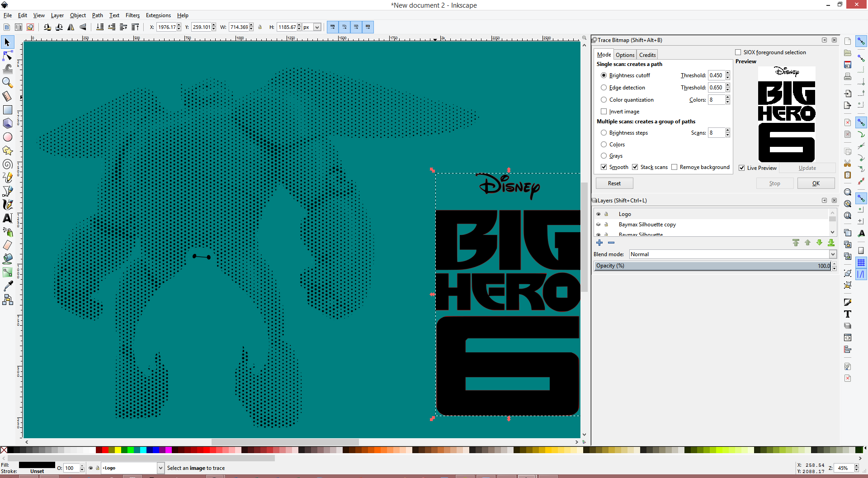This screenshot has height=478, width=868.
Task: Click the Opacity (%) slider bar
Action: [x=712, y=266]
